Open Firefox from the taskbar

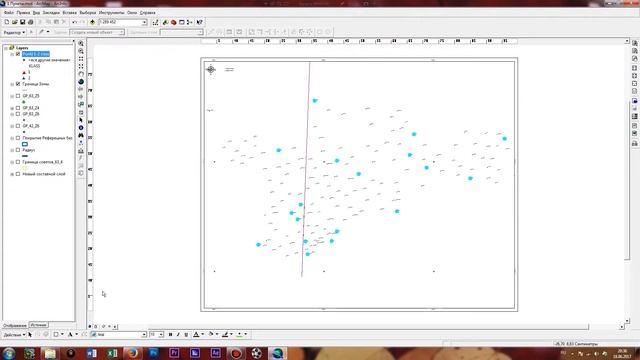[133, 353]
